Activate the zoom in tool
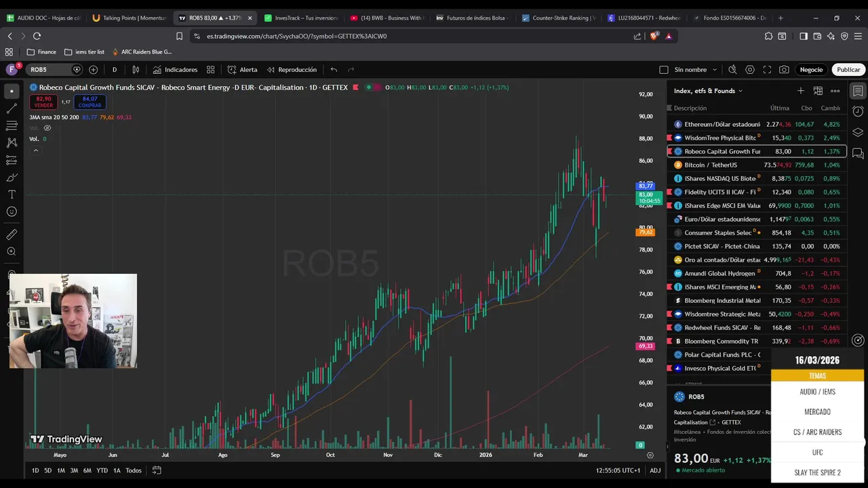The image size is (868, 488). (12, 251)
